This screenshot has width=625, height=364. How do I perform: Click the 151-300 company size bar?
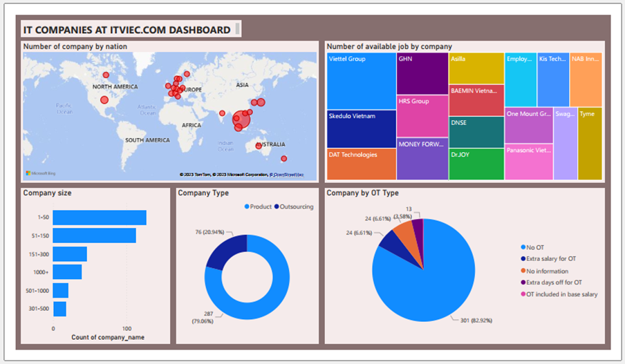click(x=70, y=254)
